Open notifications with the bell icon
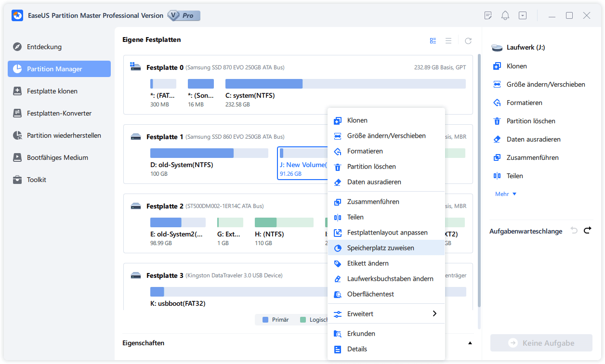 click(x=505, y=15)
